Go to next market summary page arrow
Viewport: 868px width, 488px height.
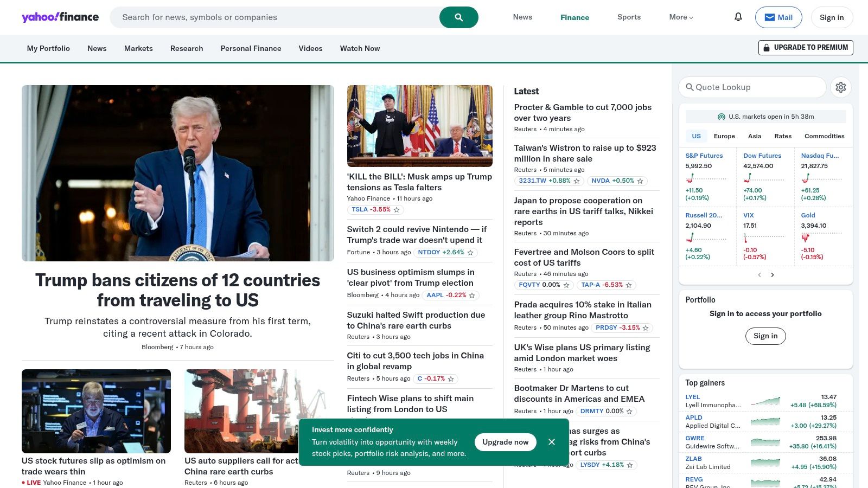tap(773, 275)
